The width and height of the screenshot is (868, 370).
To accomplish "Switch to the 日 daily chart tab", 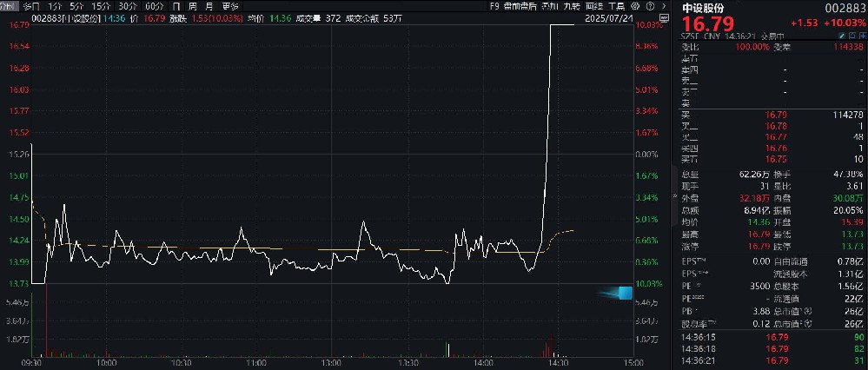I will tap(176, 6).
